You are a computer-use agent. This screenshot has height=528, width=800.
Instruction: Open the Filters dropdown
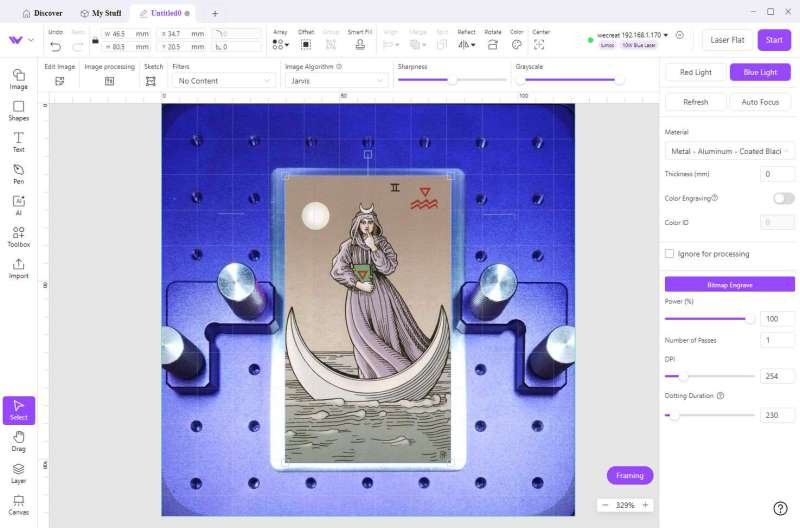[223, 81]
